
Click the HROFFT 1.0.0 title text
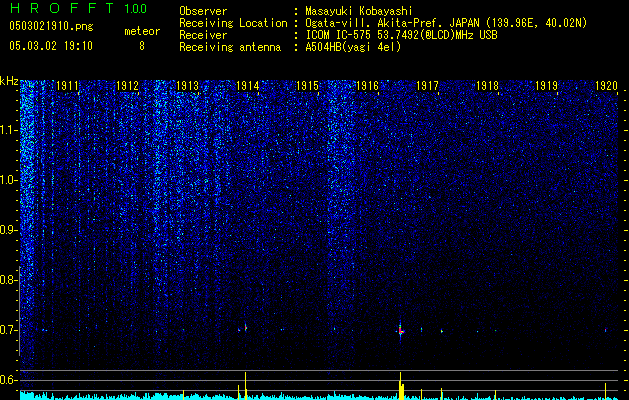tap(78, 8)
